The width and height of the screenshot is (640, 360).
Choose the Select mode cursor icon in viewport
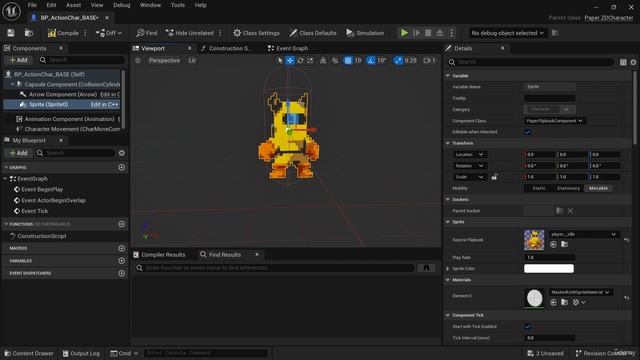tap(280, 60)
